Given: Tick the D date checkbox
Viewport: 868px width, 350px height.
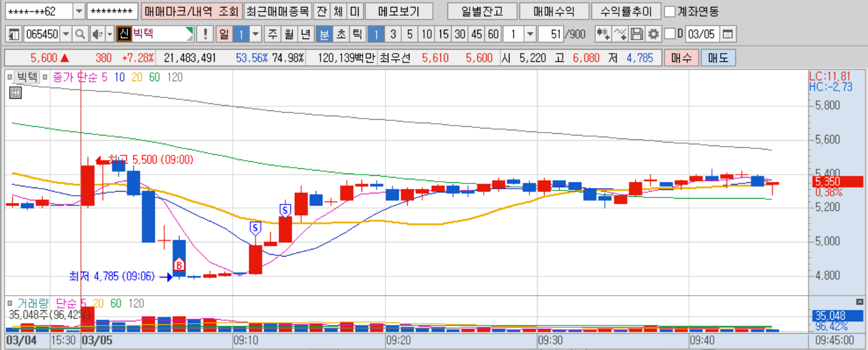Looking at the screenshot, I should (x=670, y=34).
